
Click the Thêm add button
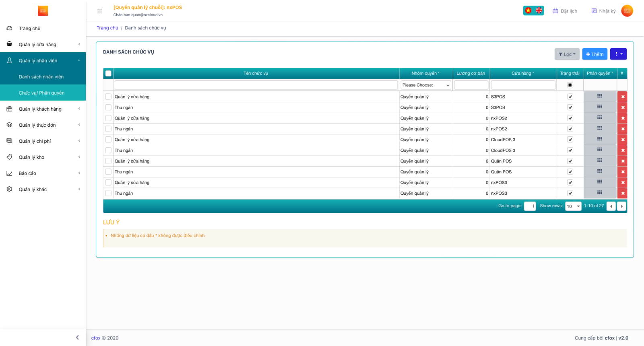[594, 54]
